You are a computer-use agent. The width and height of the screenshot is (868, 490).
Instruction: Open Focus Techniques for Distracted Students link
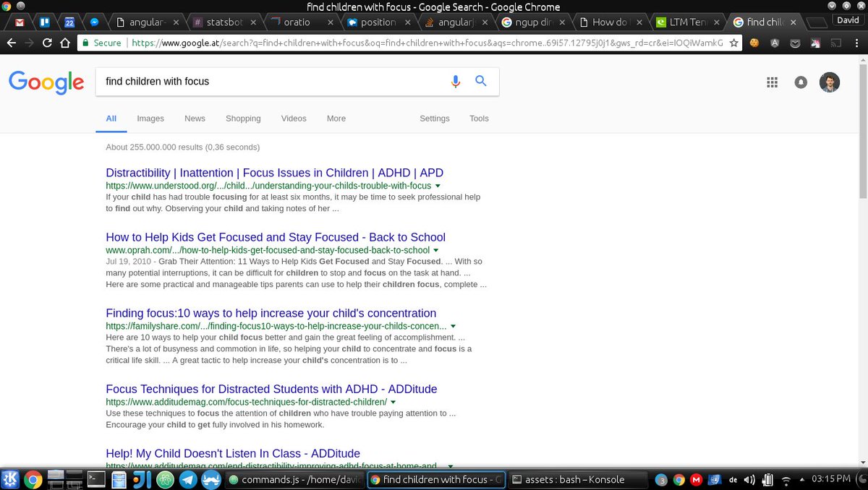click(x=271, y=390)
